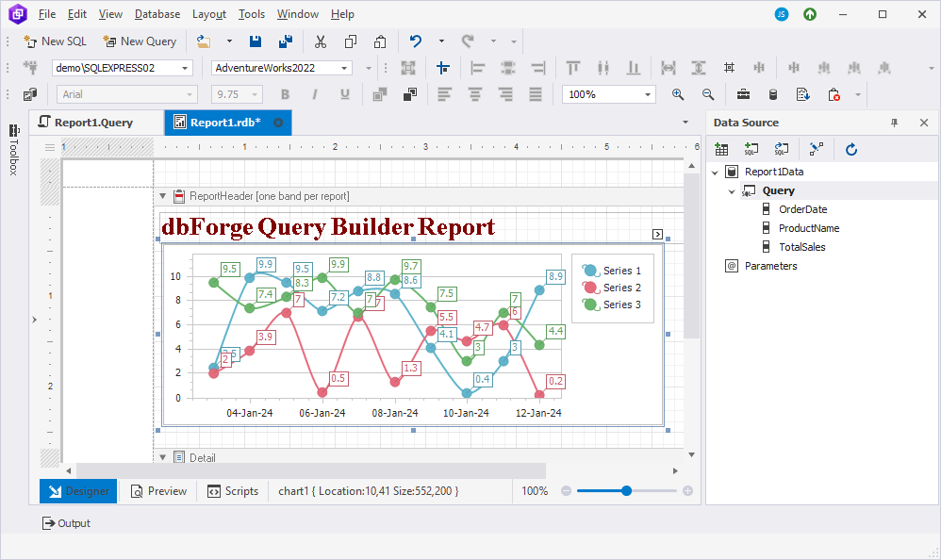Click the Cut scissors icon

[x=321, y=41]
